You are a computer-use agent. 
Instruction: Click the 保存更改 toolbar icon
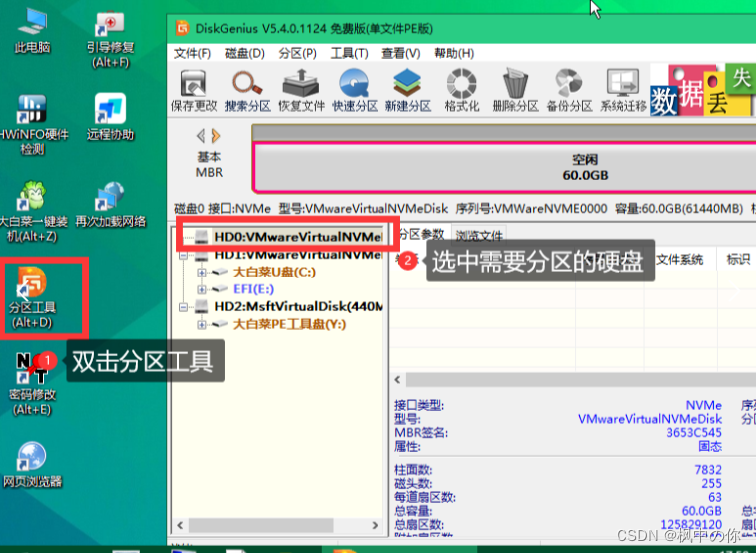pos(194,90)
